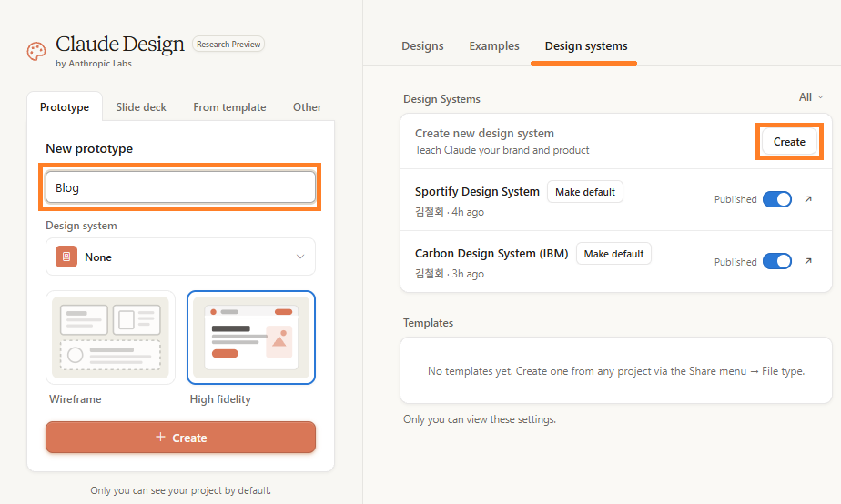Screen dimensions: 841x504
Task: Click the Claude Design title text
Action: click(119, 44)
